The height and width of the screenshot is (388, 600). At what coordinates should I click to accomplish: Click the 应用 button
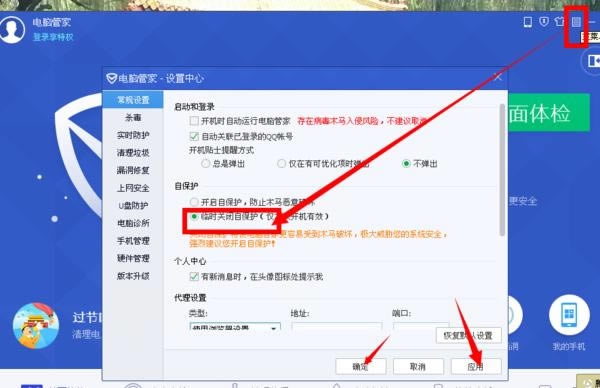[476, 367]
